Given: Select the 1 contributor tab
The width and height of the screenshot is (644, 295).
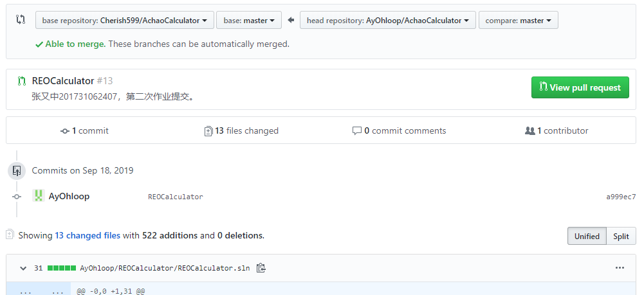Looking at the screenshot, I should click(557, 131).
